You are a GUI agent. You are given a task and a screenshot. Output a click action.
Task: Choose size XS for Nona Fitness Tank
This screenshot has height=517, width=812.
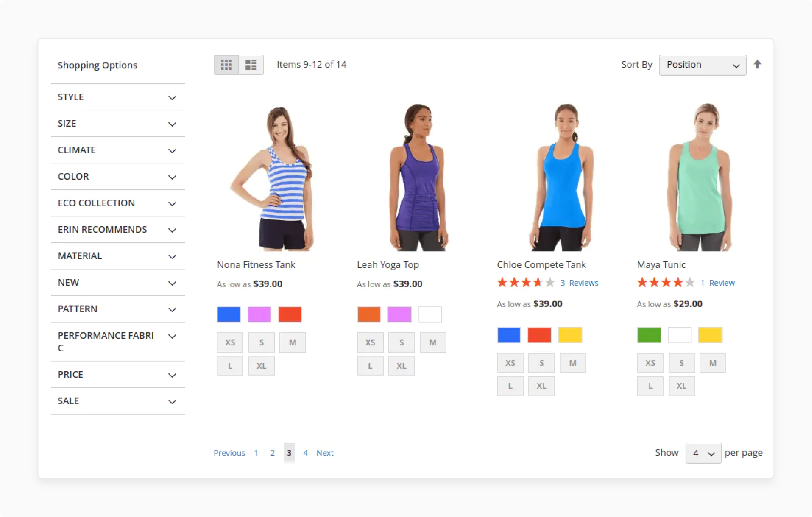[x=230, y=342]
